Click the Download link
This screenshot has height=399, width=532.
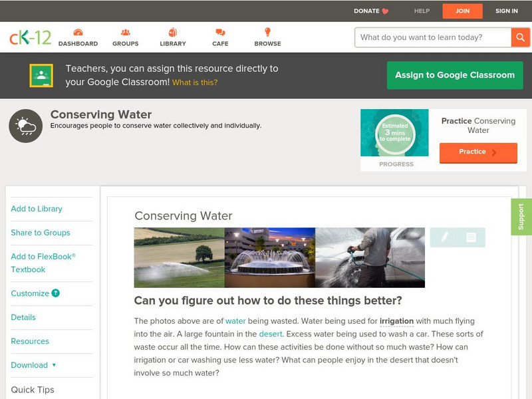click(29, 365)
